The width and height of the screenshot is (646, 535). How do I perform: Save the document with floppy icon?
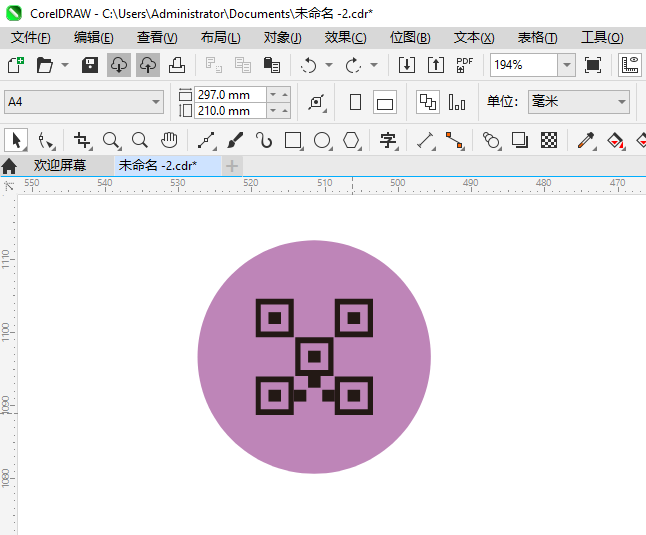point(90,65)
